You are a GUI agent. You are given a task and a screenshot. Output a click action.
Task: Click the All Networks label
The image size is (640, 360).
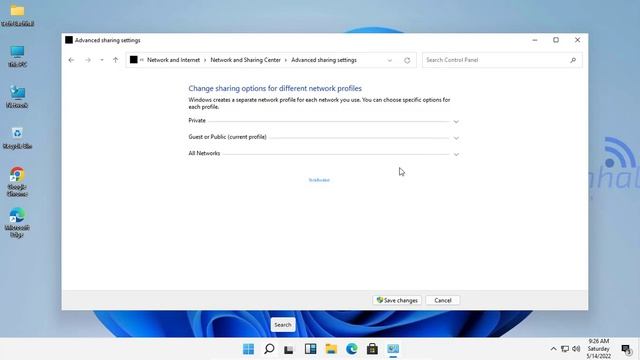pyautogui.click(x=204, y=153)
